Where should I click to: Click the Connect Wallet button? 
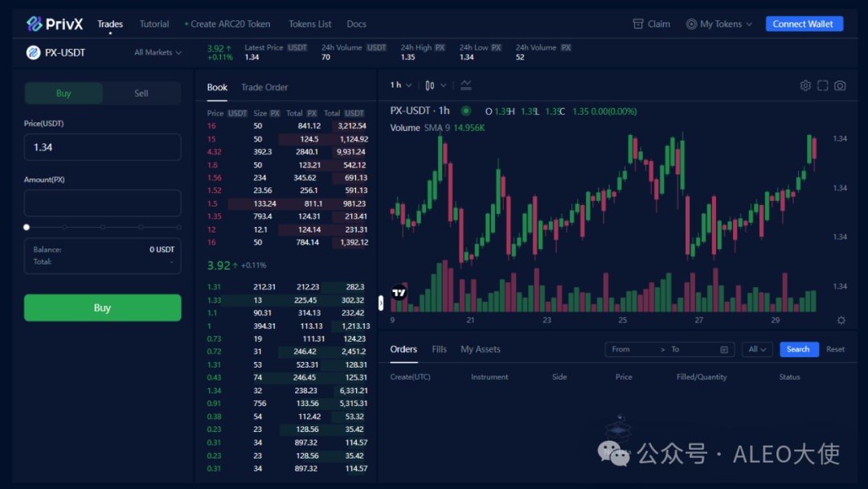pyautogui.click(x=804, y=24)
